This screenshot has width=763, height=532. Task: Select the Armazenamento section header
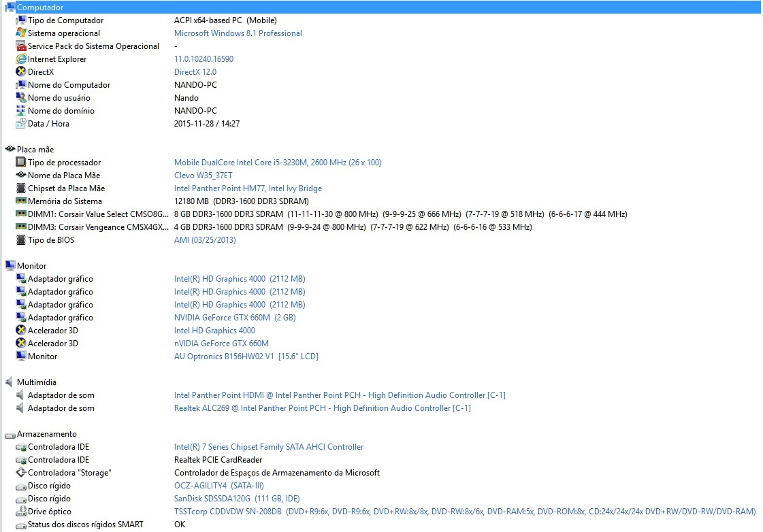point(46,434)
